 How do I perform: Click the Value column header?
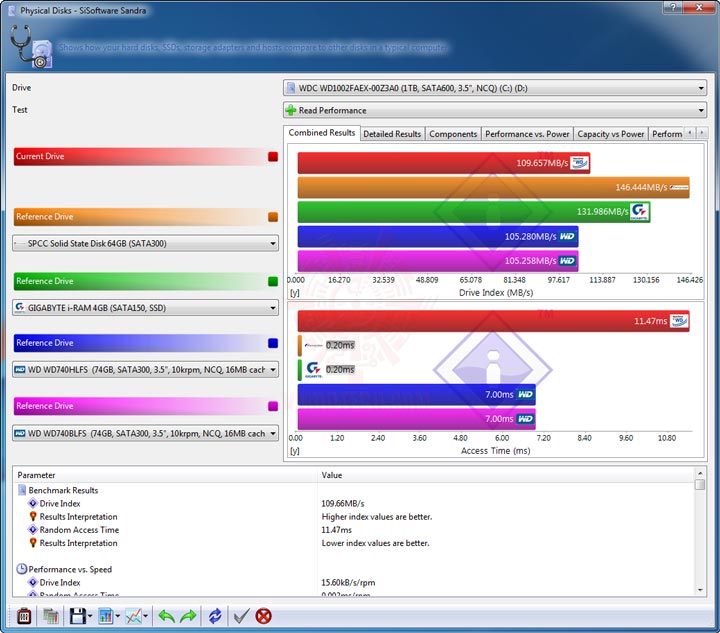[506, 475]
